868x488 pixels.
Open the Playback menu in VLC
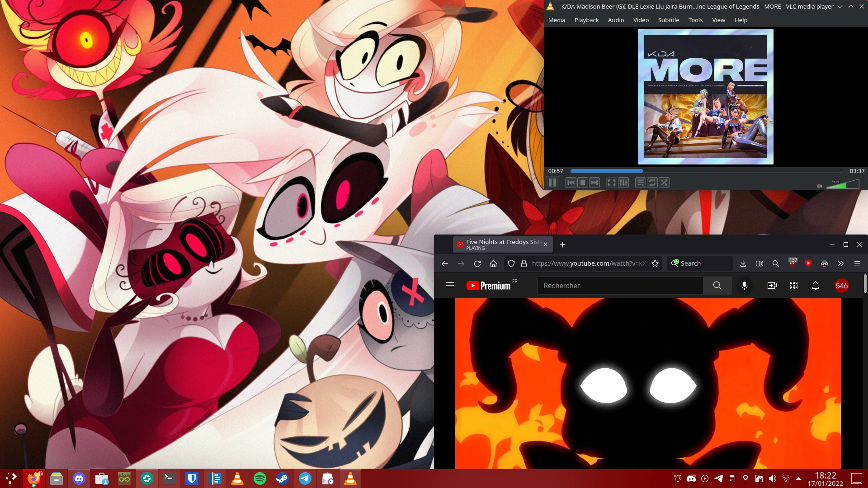(x=586, y=20)
